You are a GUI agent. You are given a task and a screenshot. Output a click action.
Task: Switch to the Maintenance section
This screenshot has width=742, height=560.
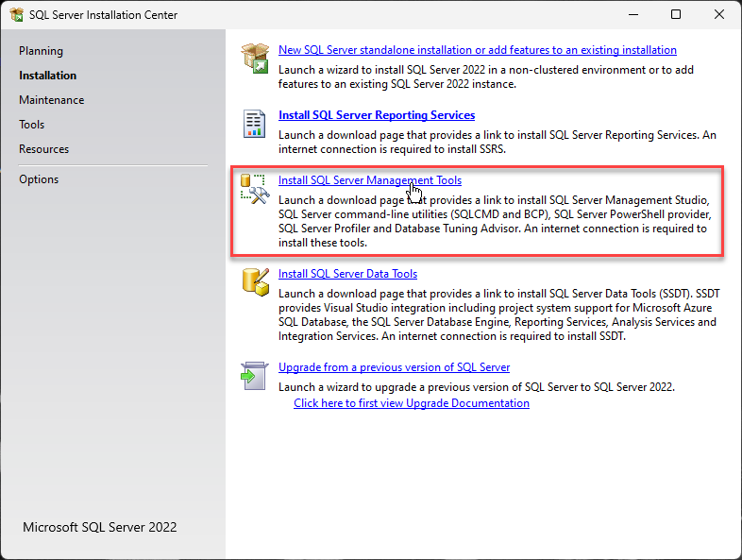pos(51,100)
